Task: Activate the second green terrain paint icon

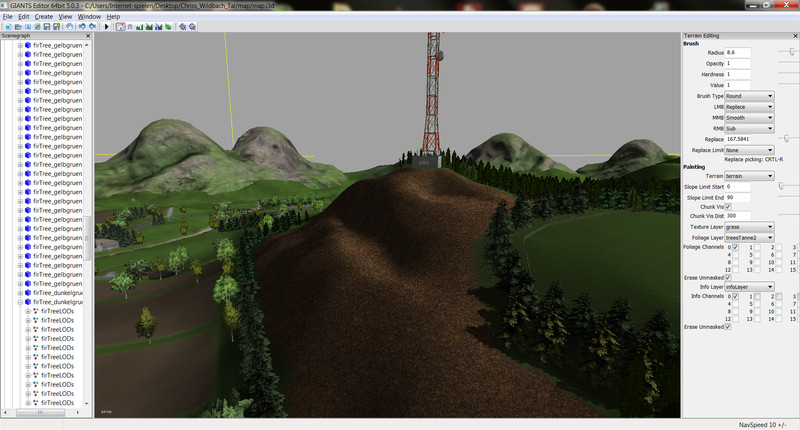Action: coord(149,27)
